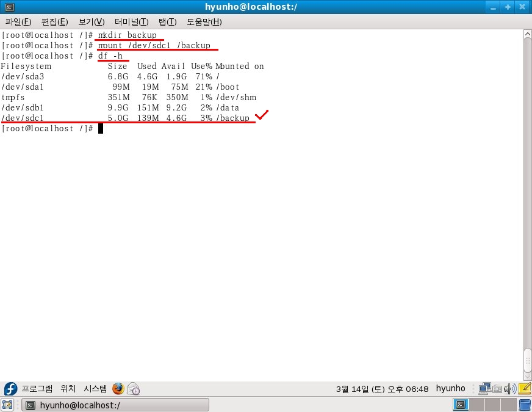The width and height of the screenshot is (532, 412).
Task: Launch the Evolution mail icon in panel
Action: tap(134, 389)
